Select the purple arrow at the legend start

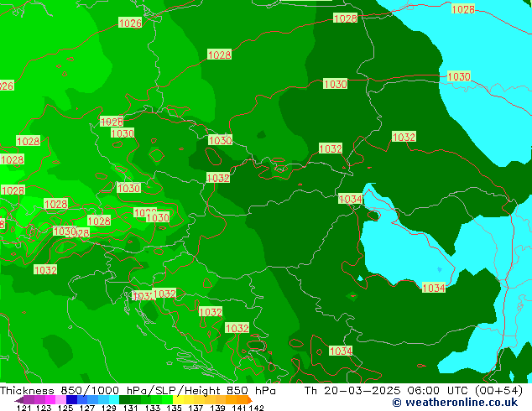[x=19, y=400]
